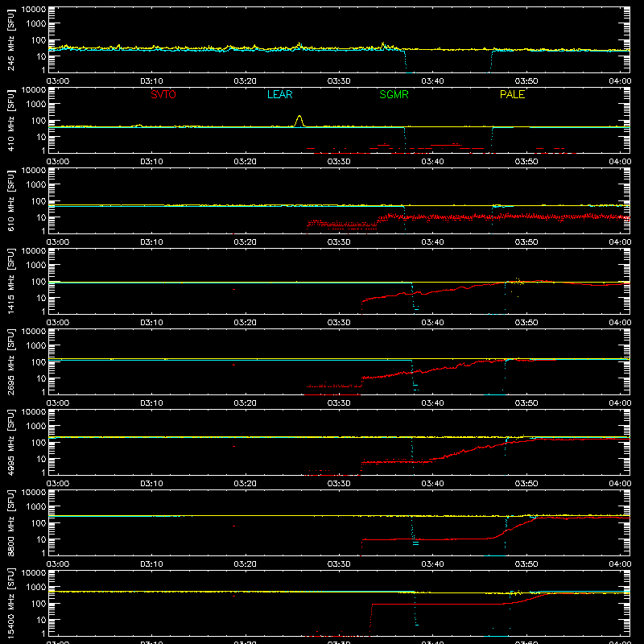Click the 03:50 tick under the 8800 MHz plot

526,564
